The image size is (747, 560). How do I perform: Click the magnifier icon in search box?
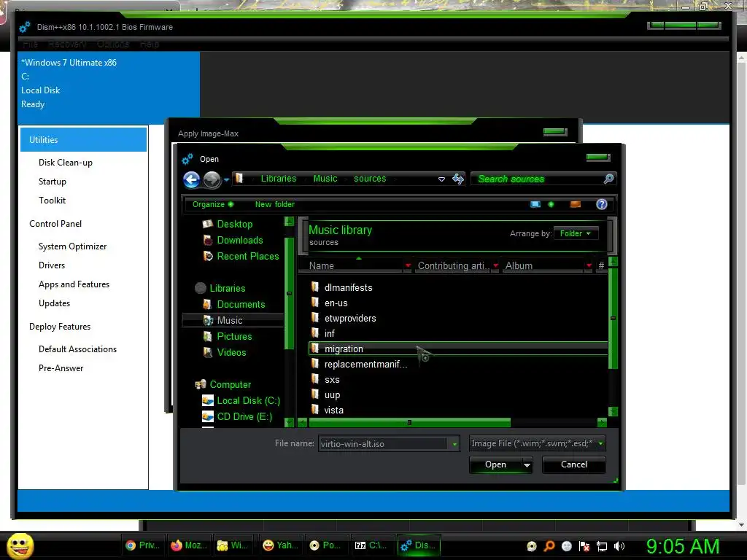coord(608,179)
